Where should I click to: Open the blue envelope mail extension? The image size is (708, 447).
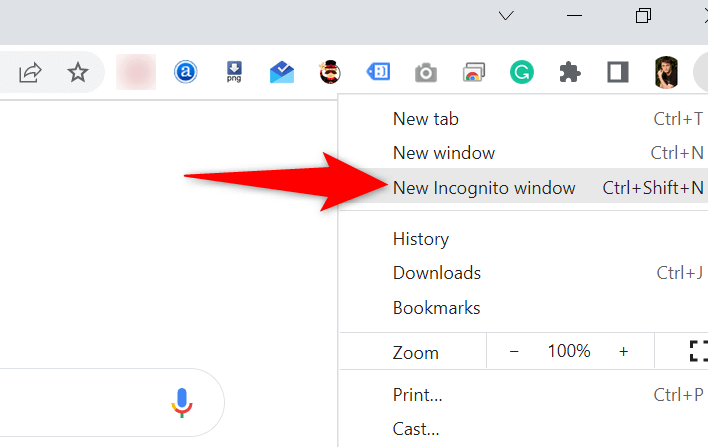tap(282, 72)
